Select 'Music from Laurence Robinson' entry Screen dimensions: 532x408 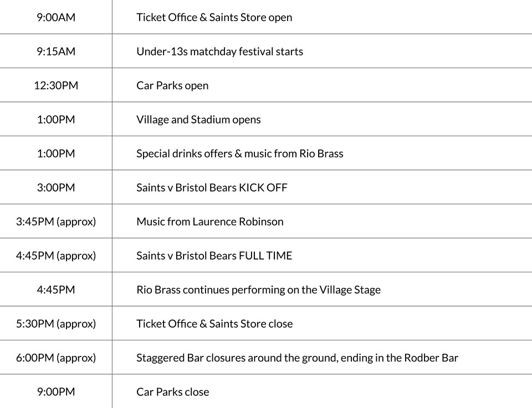click(x=209, y=221)
